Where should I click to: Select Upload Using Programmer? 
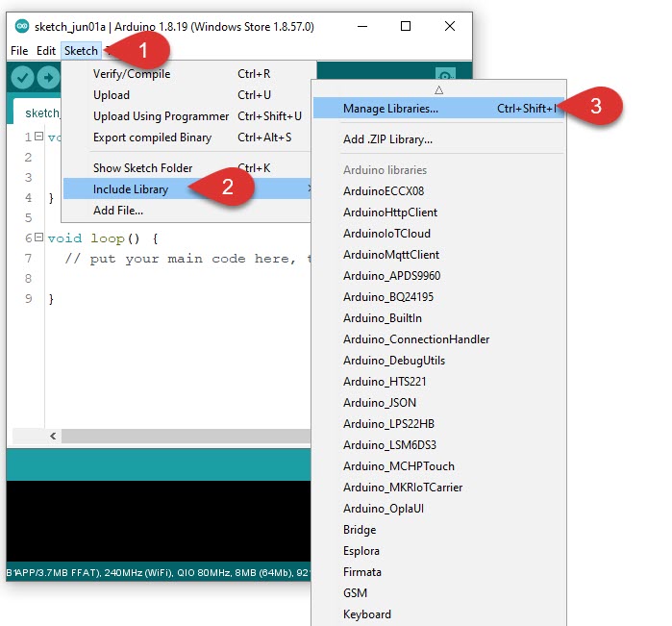click(161, 116)
